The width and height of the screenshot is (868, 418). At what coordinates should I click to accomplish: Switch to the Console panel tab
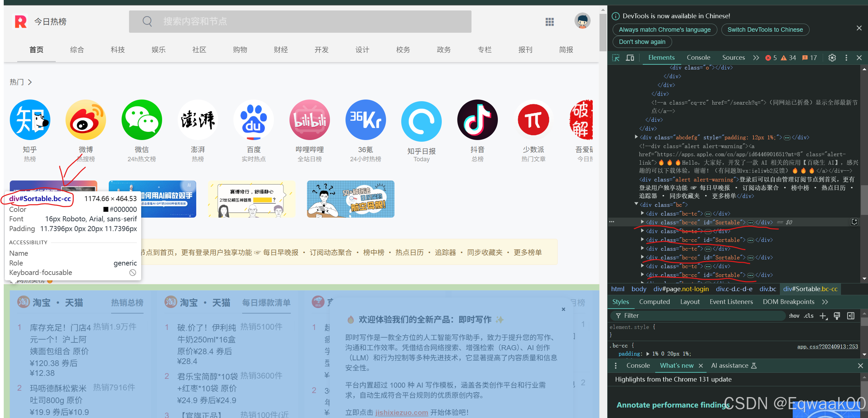click(x=698, y=58)
